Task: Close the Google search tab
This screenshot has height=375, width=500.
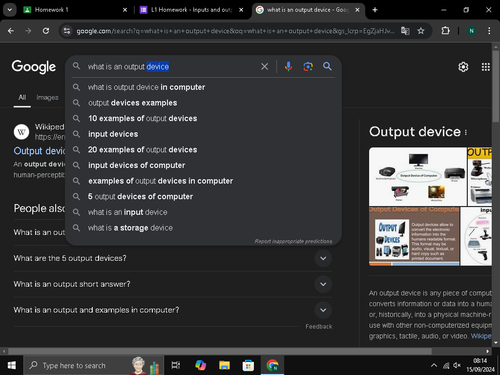Action: (x=357, y=10)
